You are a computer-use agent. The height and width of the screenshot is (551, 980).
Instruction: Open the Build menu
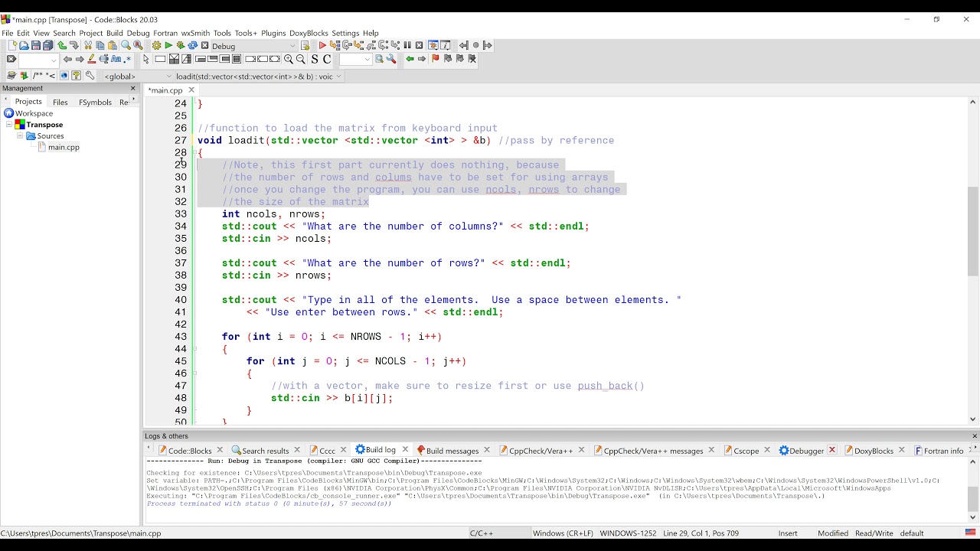point(115,33)
